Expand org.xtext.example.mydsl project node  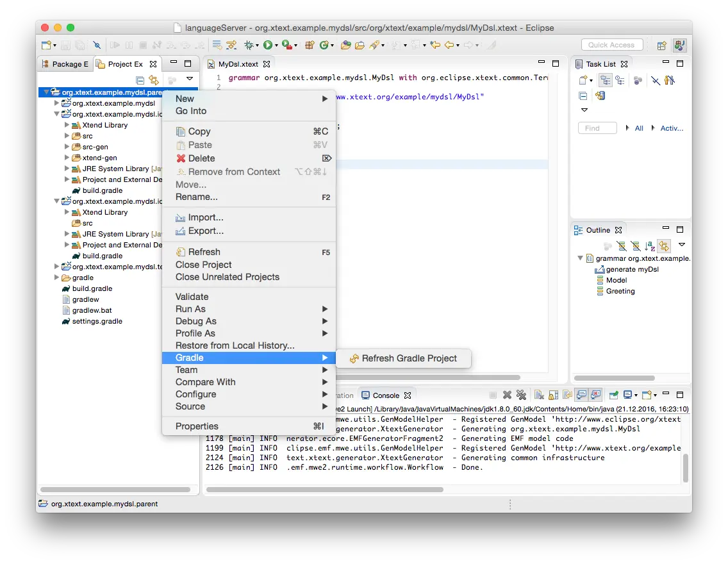(56, 103)
